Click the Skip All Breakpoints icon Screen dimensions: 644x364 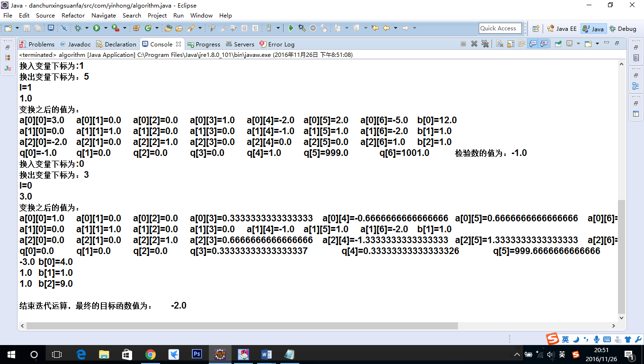coord(64,28)
